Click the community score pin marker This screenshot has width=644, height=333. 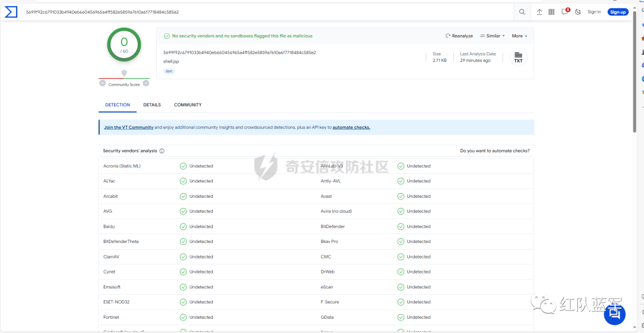click(124, 73)
